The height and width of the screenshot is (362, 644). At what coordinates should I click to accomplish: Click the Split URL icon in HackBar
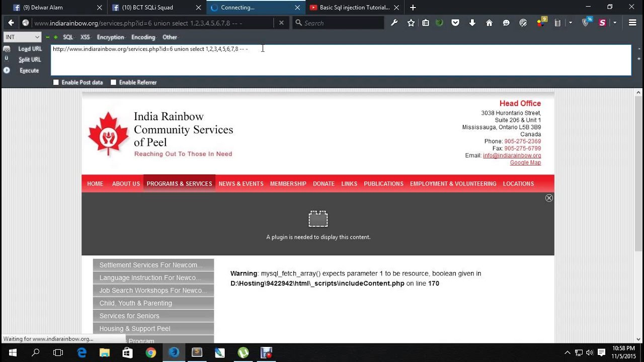(x=7, y=59)
